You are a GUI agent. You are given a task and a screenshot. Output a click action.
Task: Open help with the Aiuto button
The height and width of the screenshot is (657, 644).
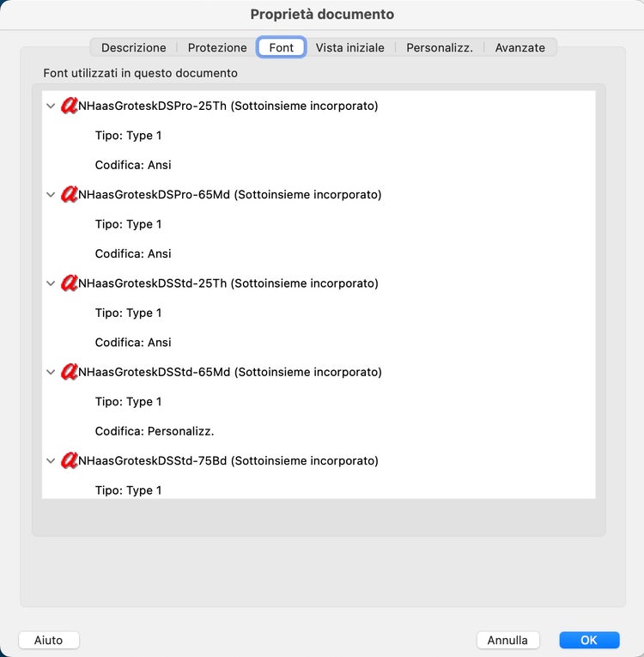coord(48,641)
